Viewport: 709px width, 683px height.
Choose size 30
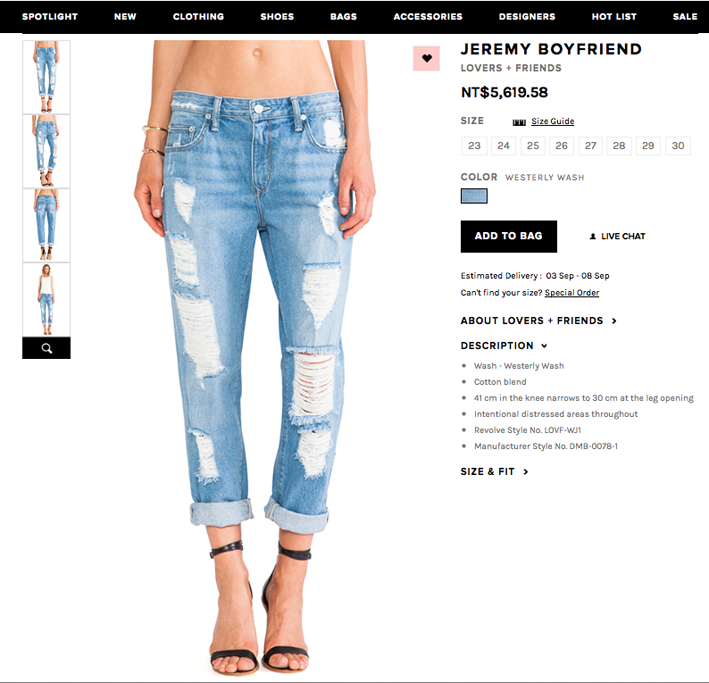(678, 146)
